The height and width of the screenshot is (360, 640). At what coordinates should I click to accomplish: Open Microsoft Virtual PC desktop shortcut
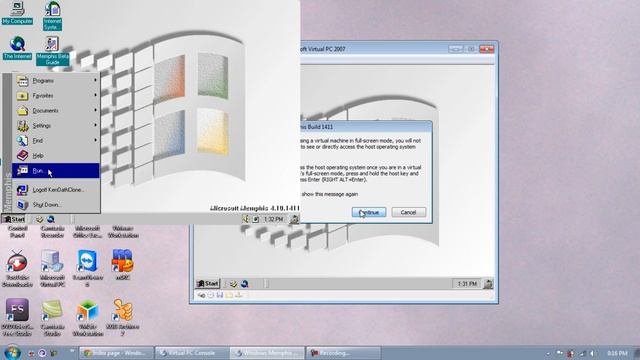[52, 268]
